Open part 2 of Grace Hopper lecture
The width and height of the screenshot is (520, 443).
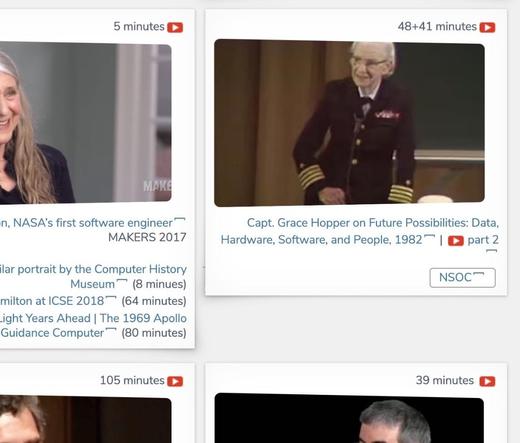tap(483, 240)
